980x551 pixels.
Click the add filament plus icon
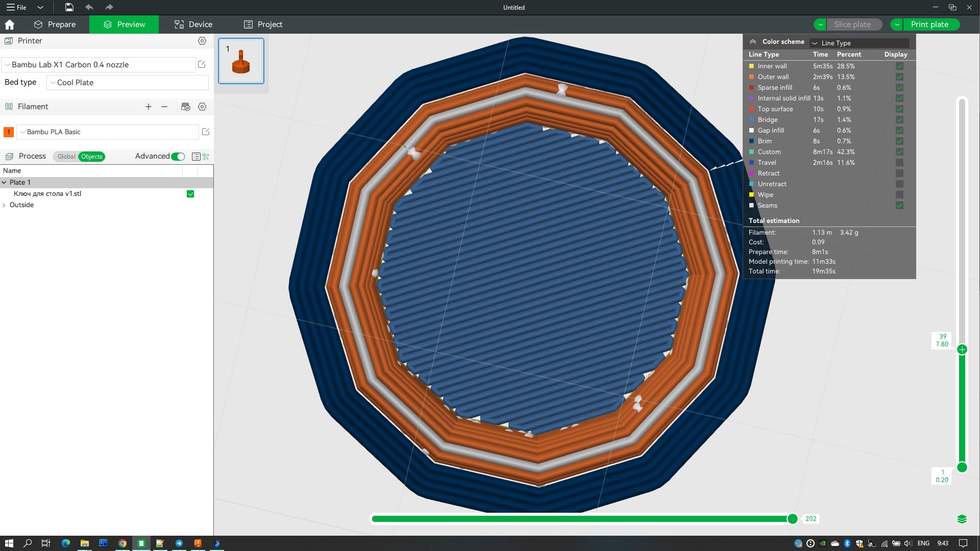point(149,107)
